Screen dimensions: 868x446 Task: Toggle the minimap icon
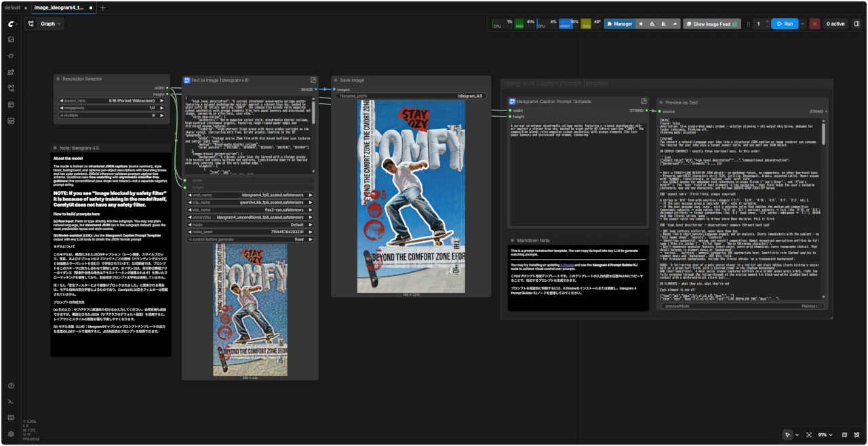point(844,434)
